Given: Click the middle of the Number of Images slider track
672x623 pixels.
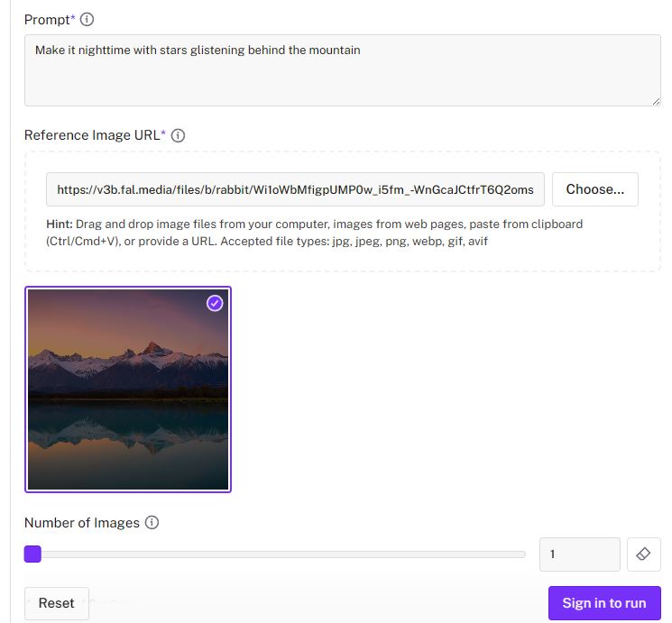Looking at the screenshot, I should point(280,554).
